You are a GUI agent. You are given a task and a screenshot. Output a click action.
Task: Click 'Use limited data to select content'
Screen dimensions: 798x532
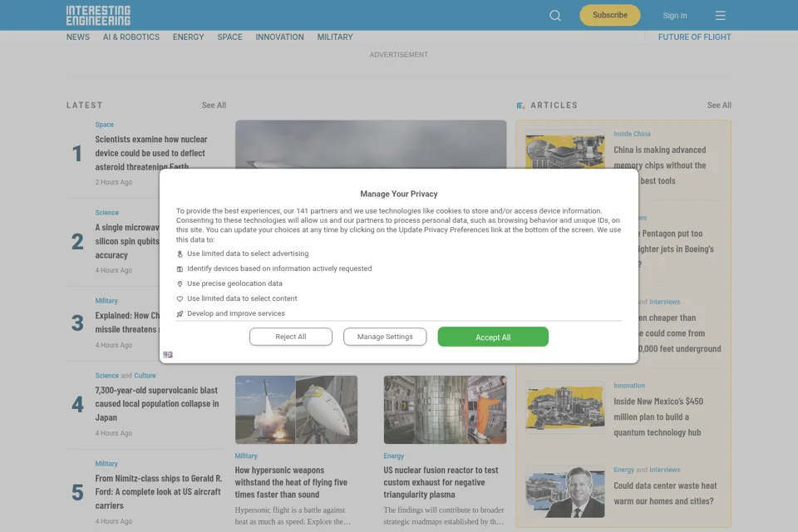(242, 298)
